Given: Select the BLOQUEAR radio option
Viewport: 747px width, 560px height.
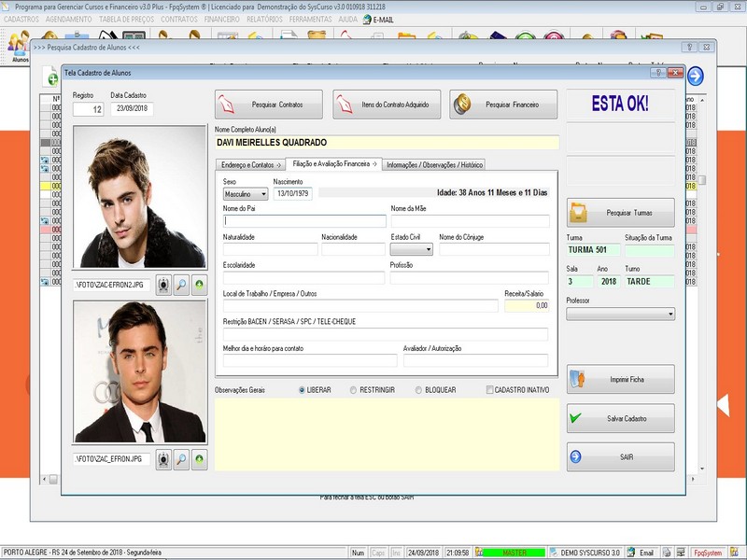Looking at the screenshot, I should click(x=418, y=390).
